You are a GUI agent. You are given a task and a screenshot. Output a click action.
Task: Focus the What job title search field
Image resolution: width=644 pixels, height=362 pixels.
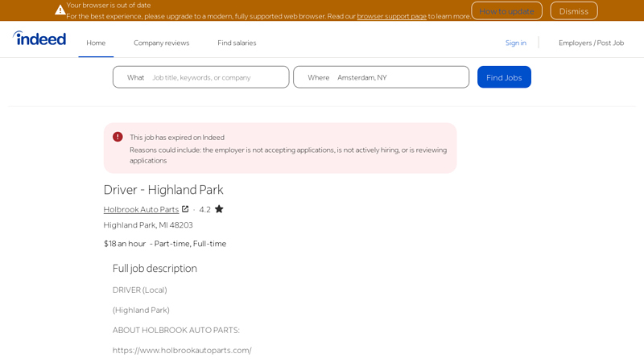pos(216,77)
